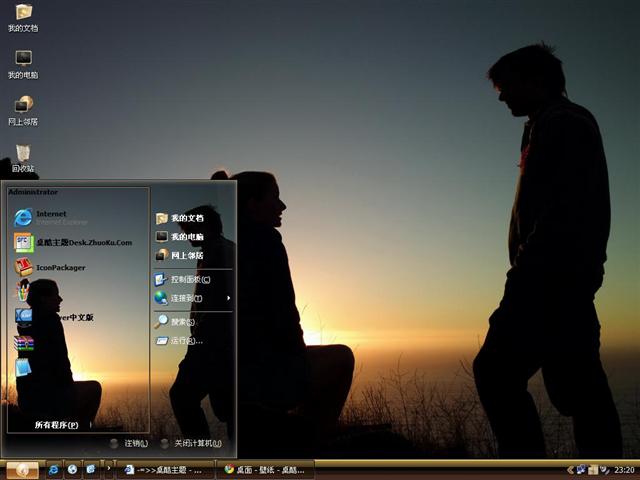Click the 注销(L) log off button
This screenshot has width=640, height=480.
pyautogui.click(x=130, y=443)
